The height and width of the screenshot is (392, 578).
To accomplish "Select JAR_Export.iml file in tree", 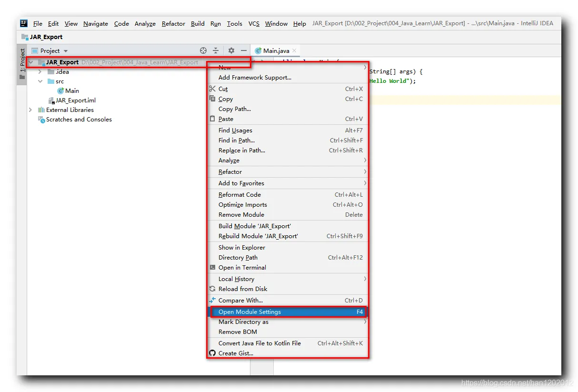I will click(x=76, y=100).
